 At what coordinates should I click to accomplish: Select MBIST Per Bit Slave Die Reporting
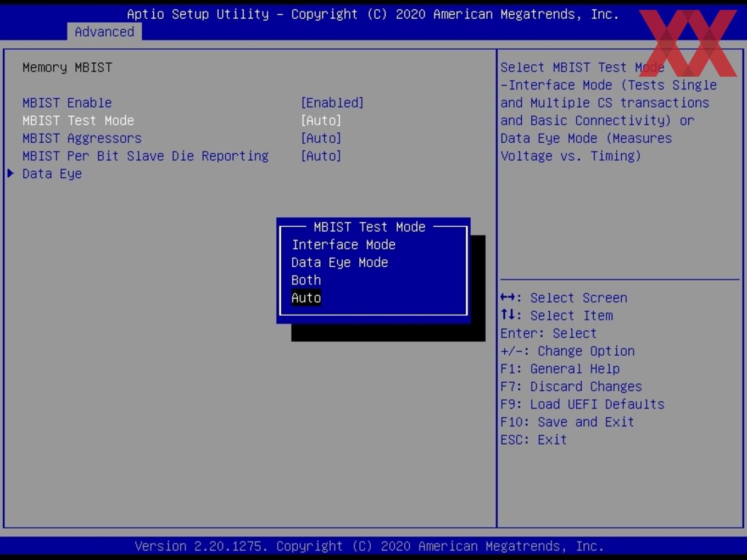tap(146, 156)
